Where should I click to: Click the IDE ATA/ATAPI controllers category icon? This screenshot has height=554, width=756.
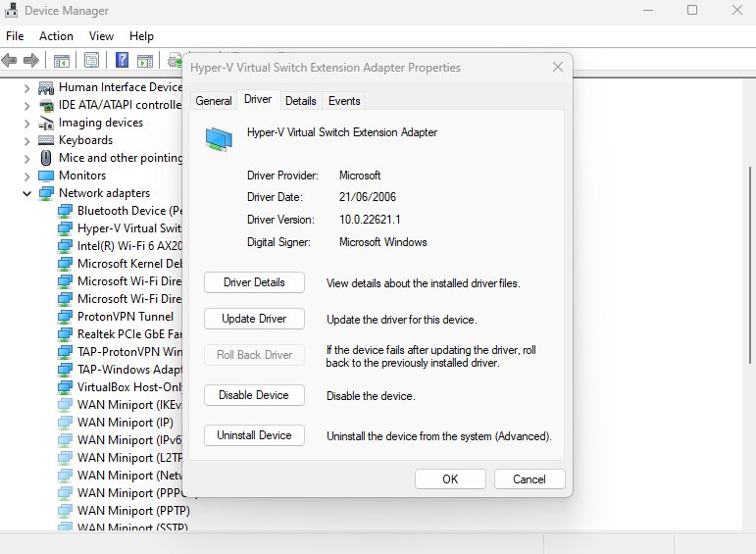(46, 105)
